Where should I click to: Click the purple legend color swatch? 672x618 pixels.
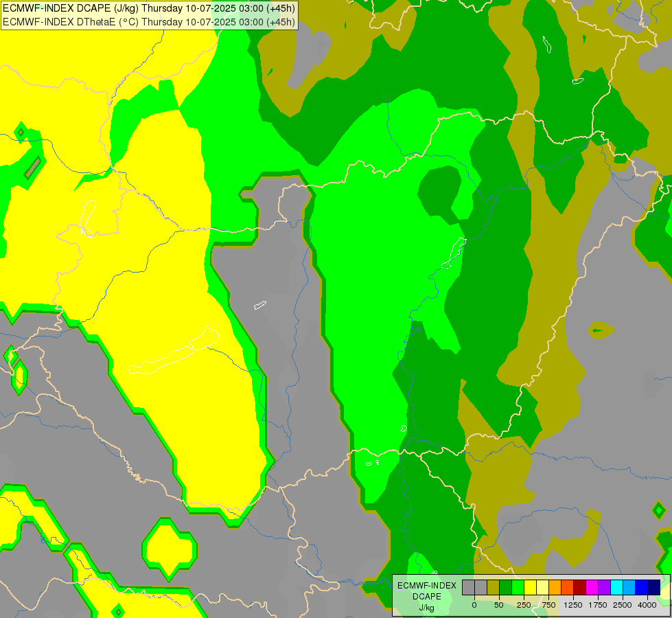point(604,587)
